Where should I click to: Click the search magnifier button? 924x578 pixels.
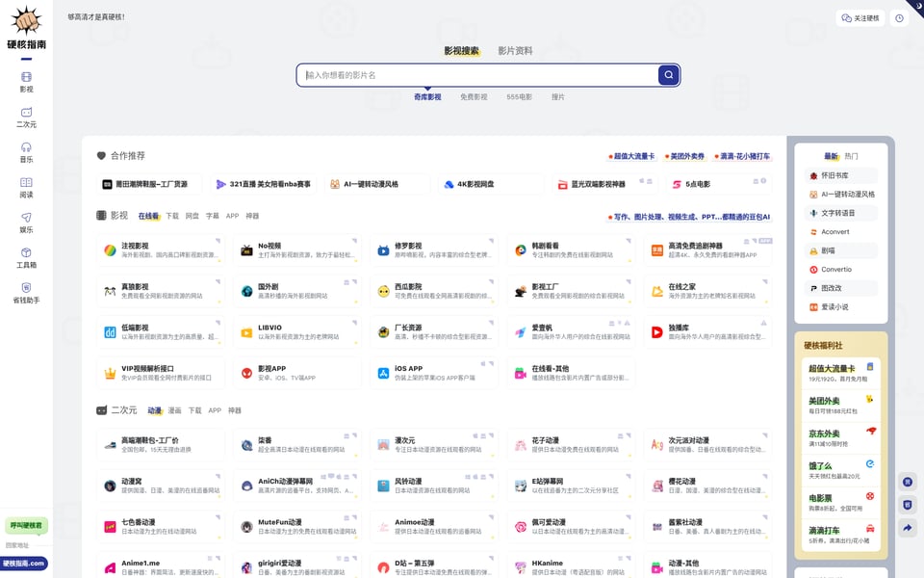tap(668, 74)
